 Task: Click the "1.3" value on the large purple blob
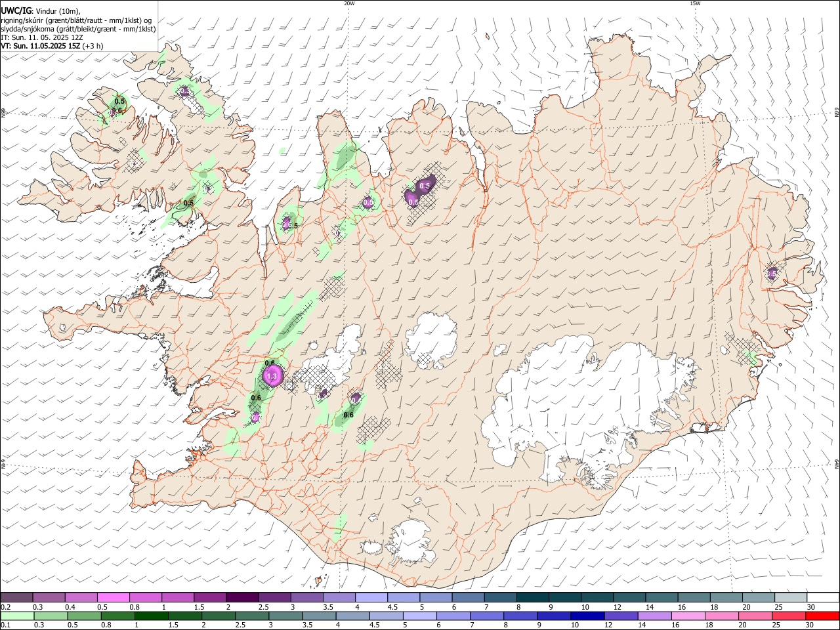pos(272,377)
